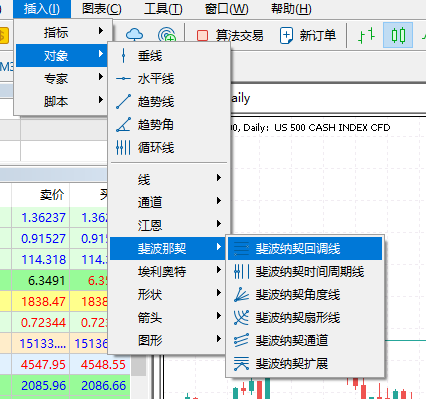Click the vertical line icon beside 垂线
This screenshot has height=399, width=426.
coord(123,56)
